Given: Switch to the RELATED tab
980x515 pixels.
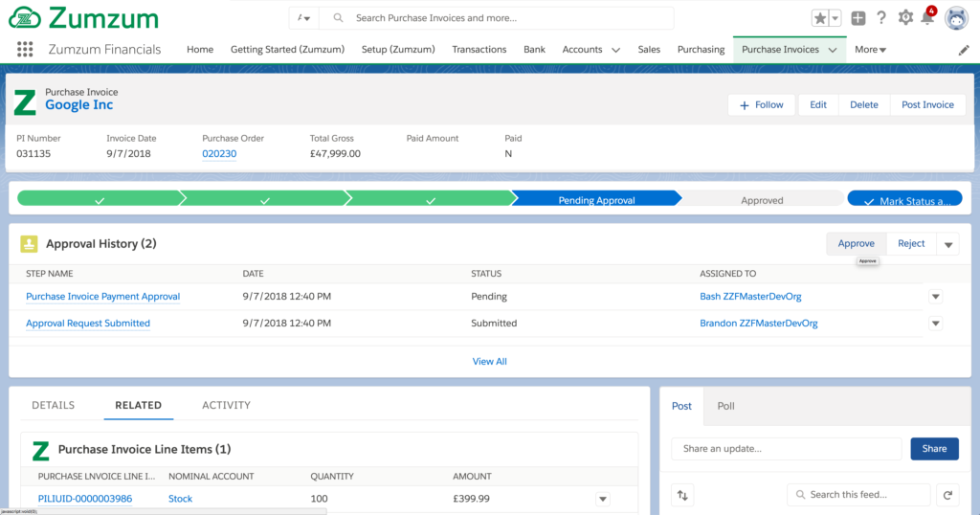Looking at the screenshot, I should pos(138,406).
